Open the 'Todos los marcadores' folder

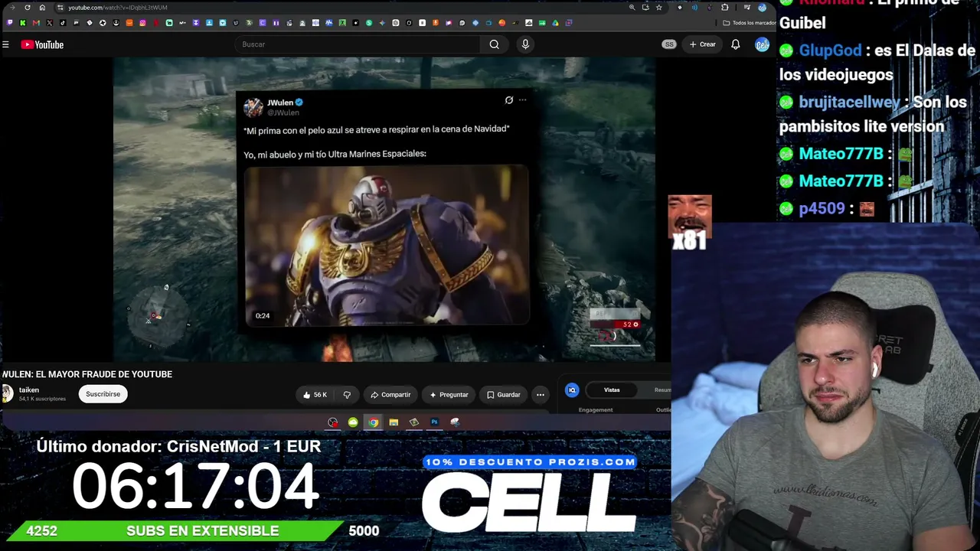pyautogui.click(x=749, y=23)
